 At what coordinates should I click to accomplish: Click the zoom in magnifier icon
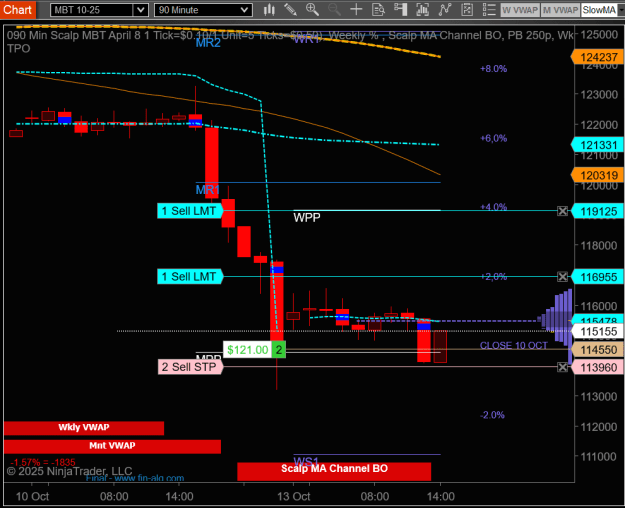click(x=312, y=10)
